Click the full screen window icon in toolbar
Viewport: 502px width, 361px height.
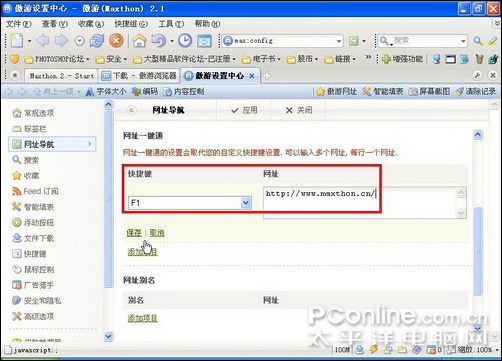[x=204, y=41]
